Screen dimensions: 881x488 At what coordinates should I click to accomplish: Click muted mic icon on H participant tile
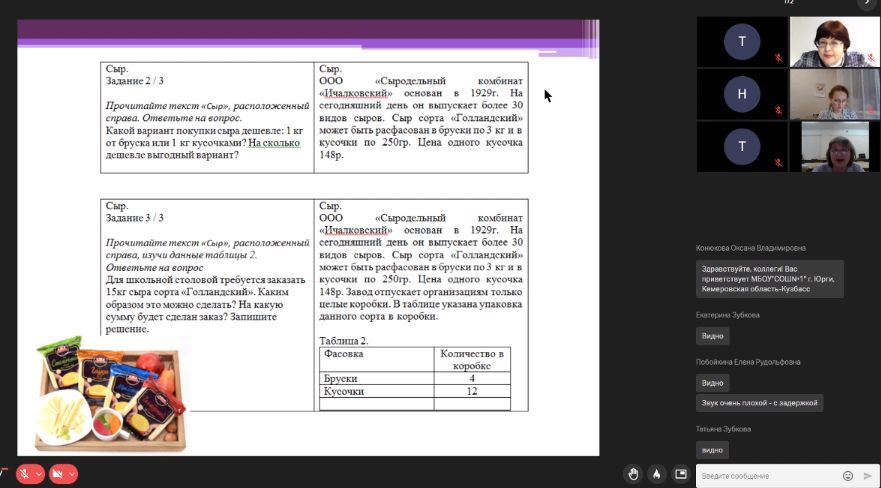pyautogui.click(x=777, y=111)
